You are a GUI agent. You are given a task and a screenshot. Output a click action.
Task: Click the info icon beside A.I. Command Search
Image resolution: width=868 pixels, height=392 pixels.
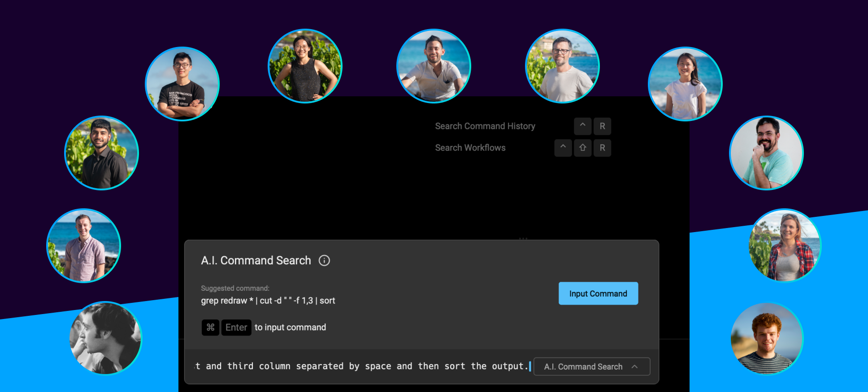324,260
